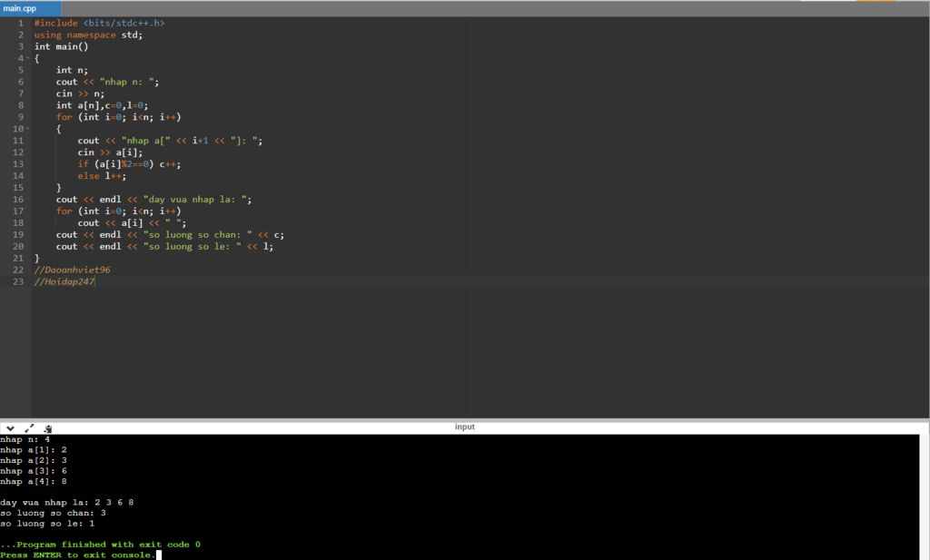Click the 'if (a[i]%2==0) c++;' line
The width and height of the screenshot is (930, 560).
[129, 164]
